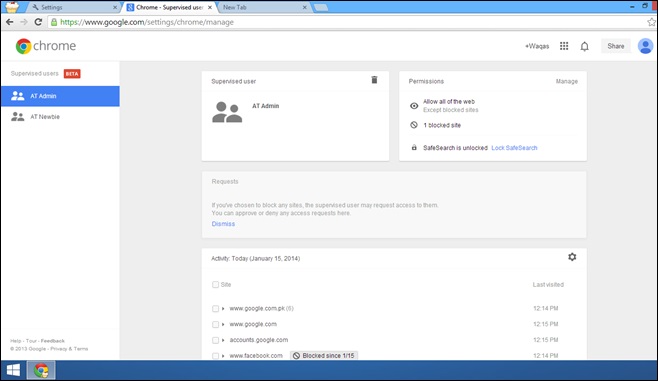Click the Blocked since 1/15 badge
This screenshot has height=381, width=658.
[x=324, y=355]
